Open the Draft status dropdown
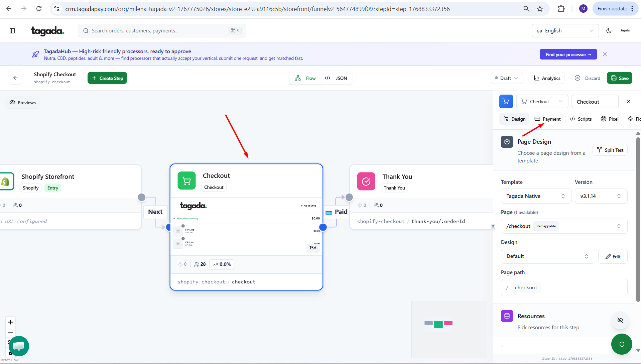 (x=506, y=78)
